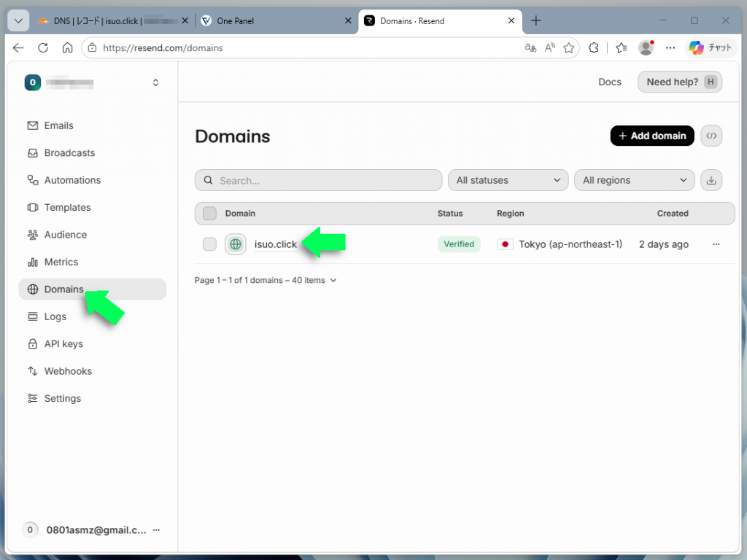Open the browser profile avatar
Viewport: 747px width, 560px height.
pyautogui.click(x=646, y=47)
